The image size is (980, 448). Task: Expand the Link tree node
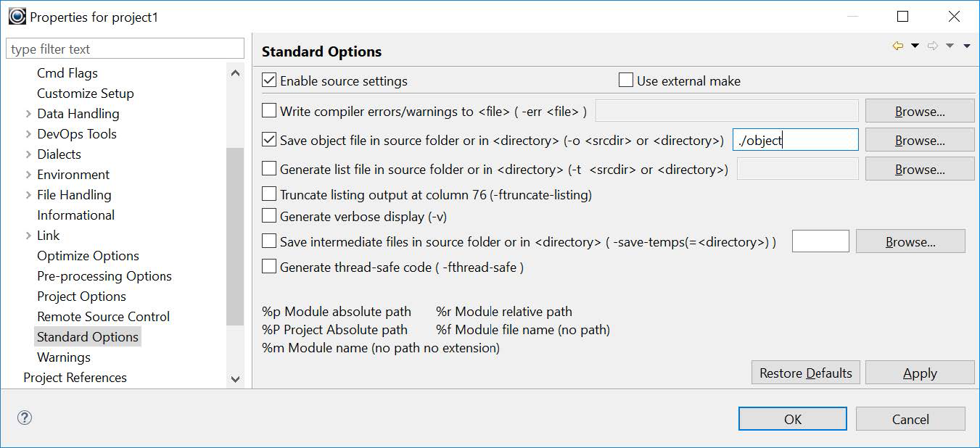(x=28, y=236)
